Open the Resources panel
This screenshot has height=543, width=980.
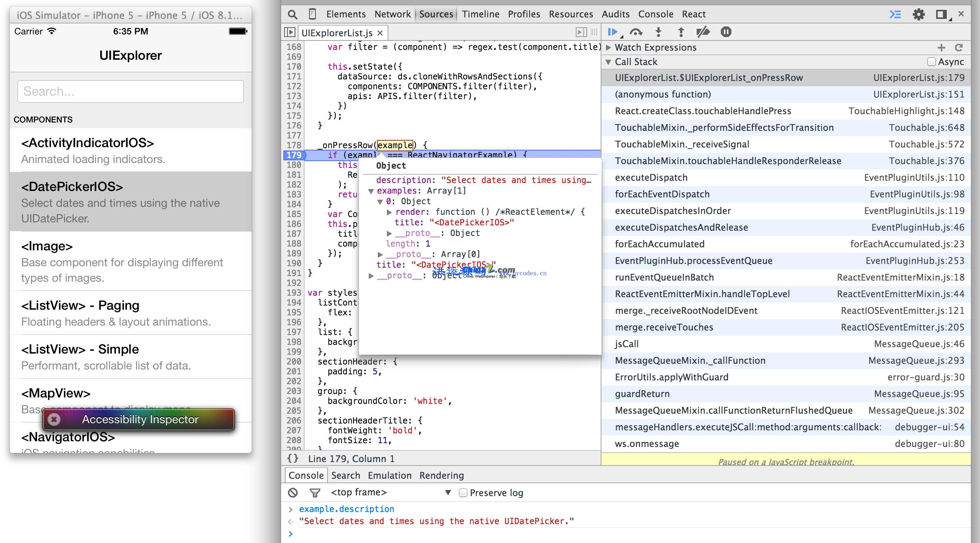point(570,14)
